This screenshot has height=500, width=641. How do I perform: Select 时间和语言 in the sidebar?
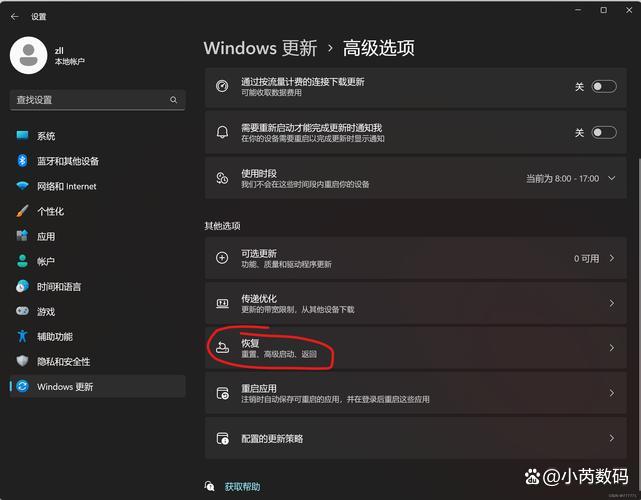click(97, 287)
